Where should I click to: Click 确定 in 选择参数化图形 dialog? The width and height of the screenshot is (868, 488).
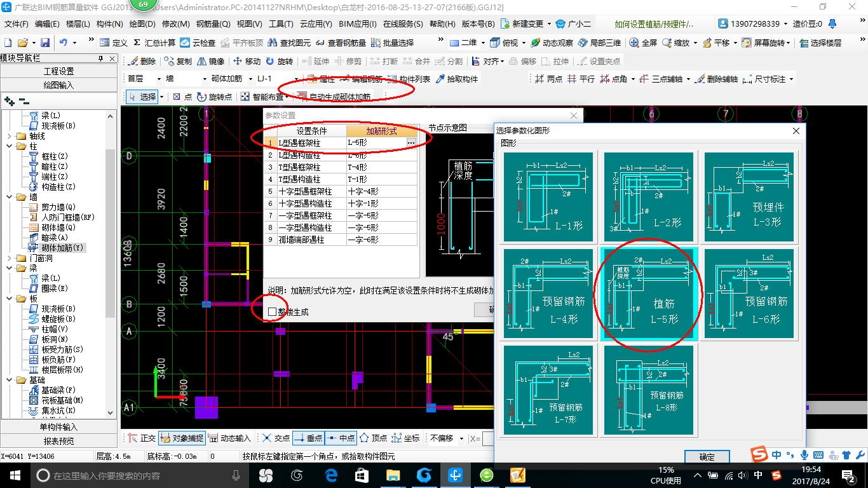(707, 457)
